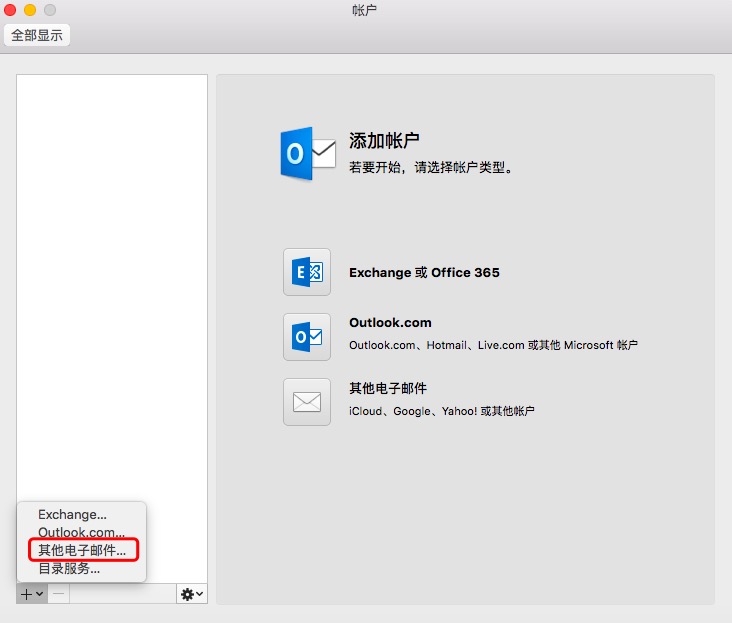Click the 添加帐户 title text
The height and width of the screenshot is (623, 732).
[383, 140]
